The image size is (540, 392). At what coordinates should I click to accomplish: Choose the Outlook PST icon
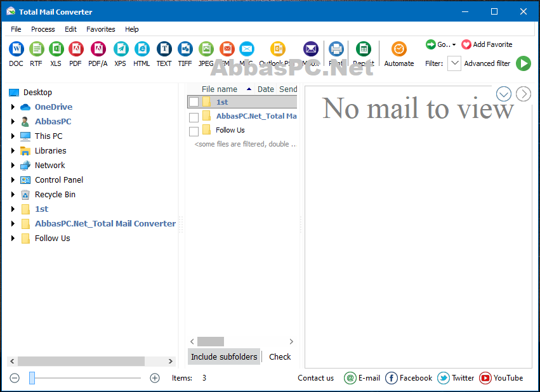click(x=277, y=49)
